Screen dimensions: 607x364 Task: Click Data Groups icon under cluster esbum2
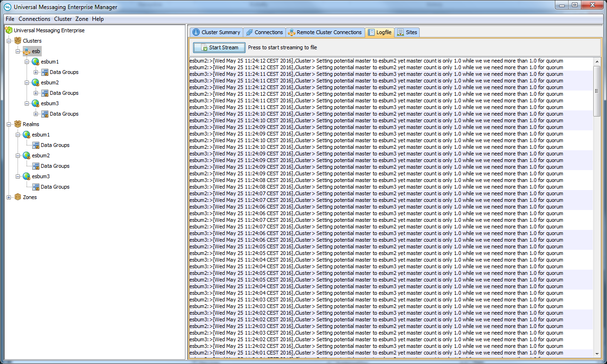coord(45,93)
